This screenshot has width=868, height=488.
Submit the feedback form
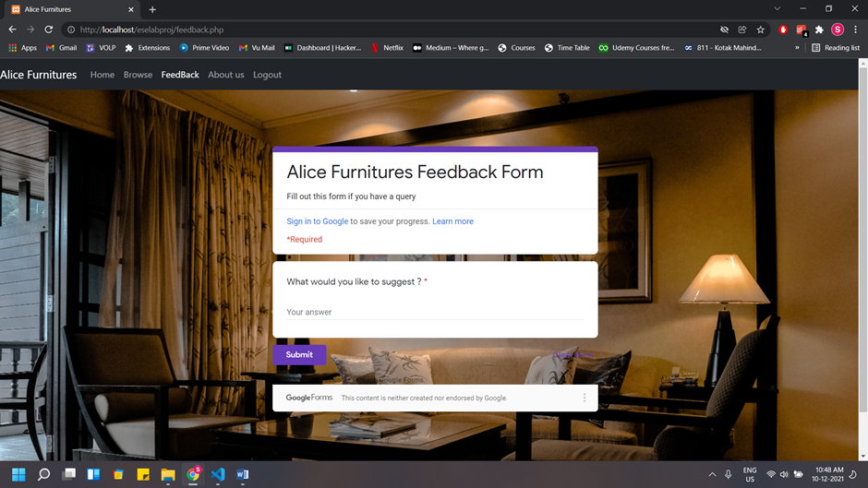coord(299,354)
